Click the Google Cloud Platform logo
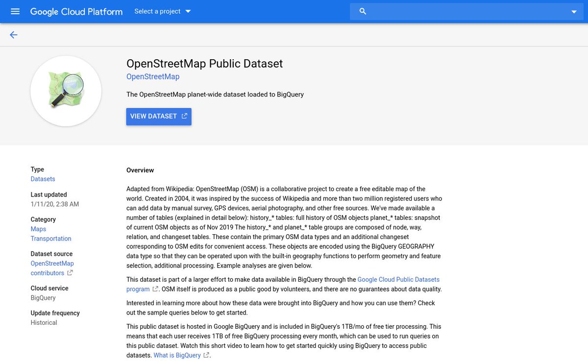Screen dimensions: 588x364 [76, 11]
